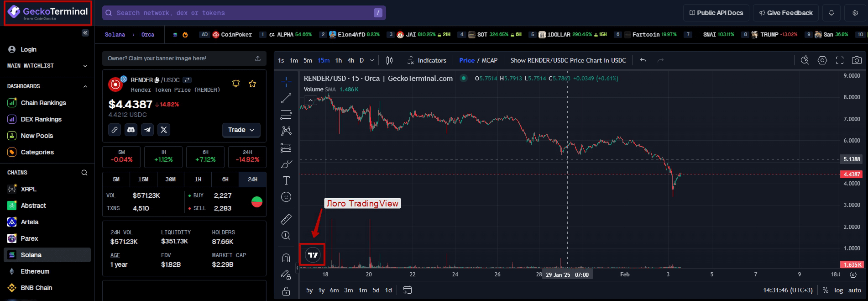This screenshot has height=301, width=868.
Task: Open chart settings hexagon icon
Action: (822, 60)
